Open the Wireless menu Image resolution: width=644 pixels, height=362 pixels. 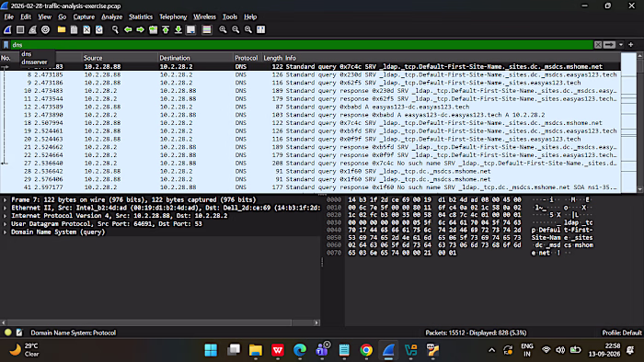tap(204, 17)
